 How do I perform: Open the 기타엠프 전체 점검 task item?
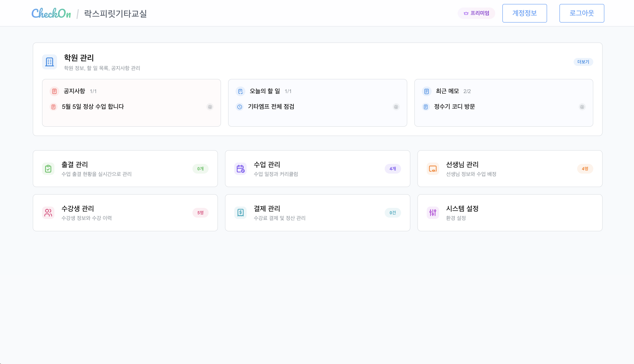click(x=271, y=107)
